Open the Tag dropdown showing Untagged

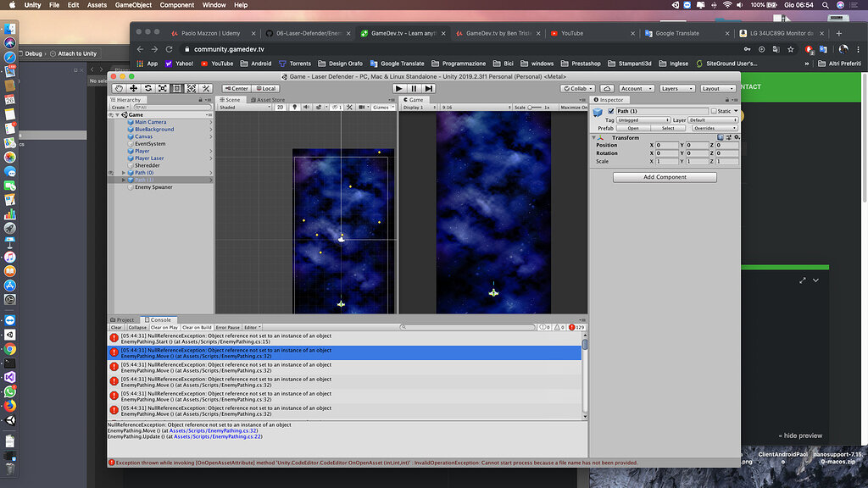tap(643, 120)
